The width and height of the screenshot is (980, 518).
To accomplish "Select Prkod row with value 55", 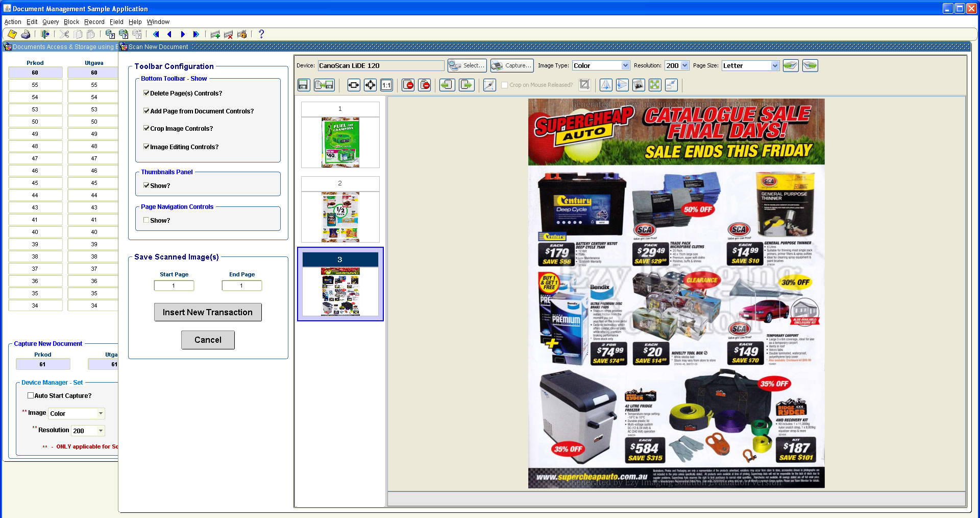I will coord(35,85).
